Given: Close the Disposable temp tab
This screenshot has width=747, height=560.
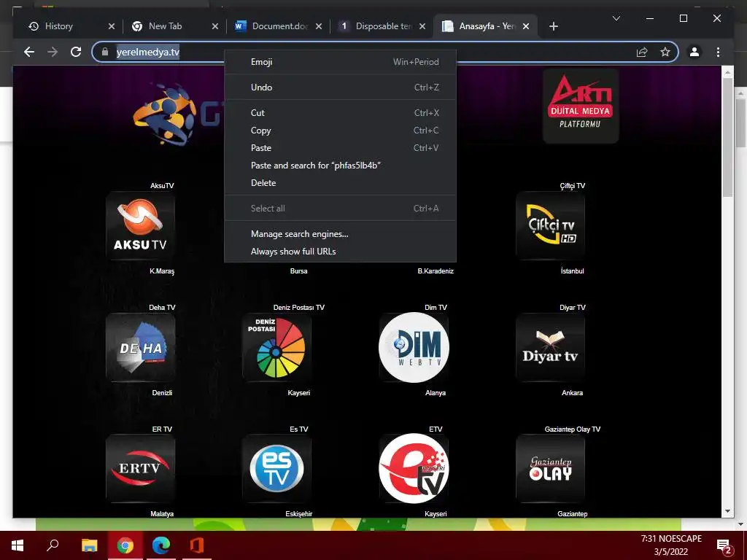Looking at the screenshot, I should tap(422, 26).
